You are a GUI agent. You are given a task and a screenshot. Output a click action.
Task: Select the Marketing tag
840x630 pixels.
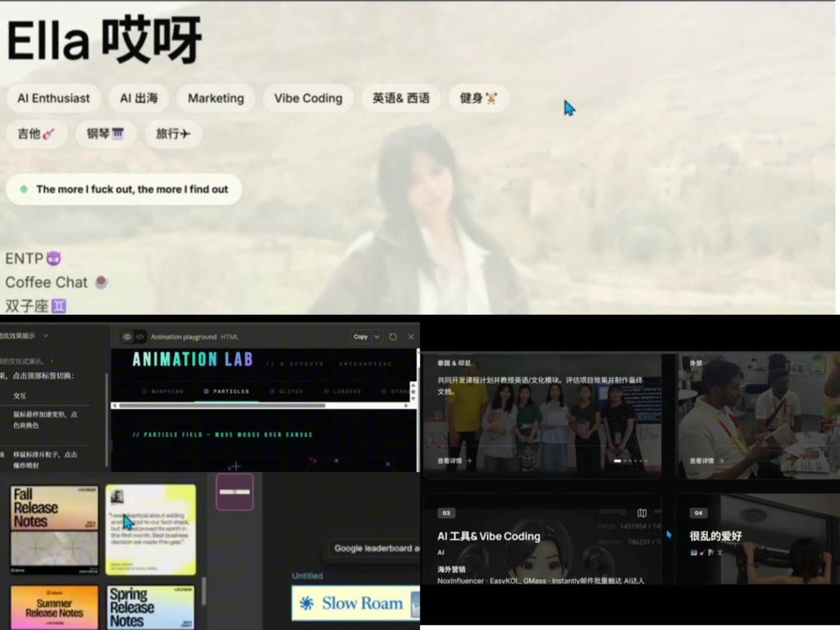(x=216, y=98)
